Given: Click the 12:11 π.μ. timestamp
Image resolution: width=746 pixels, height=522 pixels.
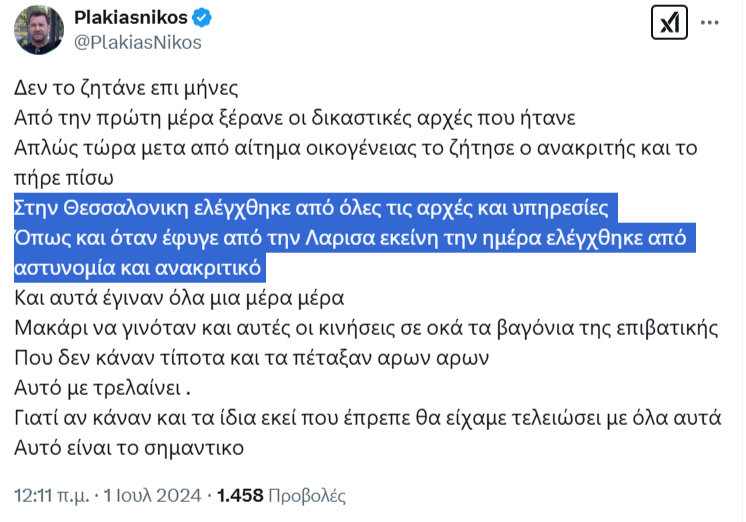Looking at the screenshot, I should pos(52,495).
